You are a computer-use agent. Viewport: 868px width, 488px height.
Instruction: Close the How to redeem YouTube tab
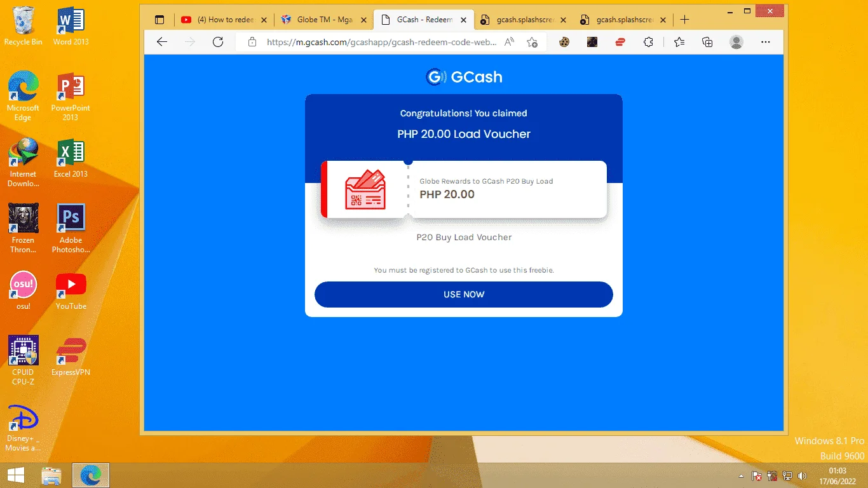pyautogui.click(x=264, y=20)
